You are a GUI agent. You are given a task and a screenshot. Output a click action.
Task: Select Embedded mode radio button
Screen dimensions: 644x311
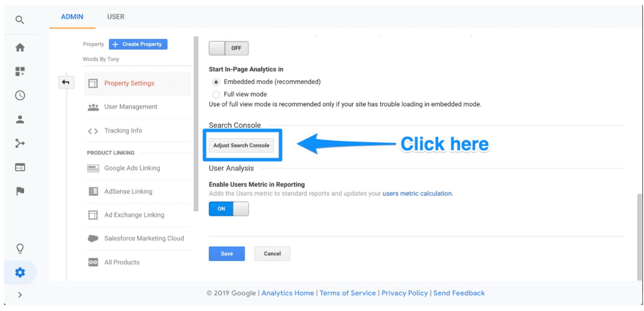click(x=216, y=82)
